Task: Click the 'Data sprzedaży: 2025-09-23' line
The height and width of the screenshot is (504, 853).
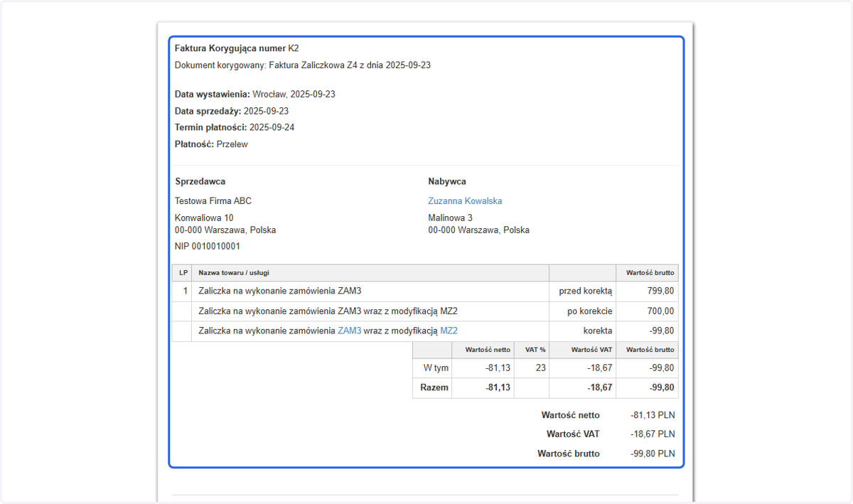Action: click(x=232, y=111)
